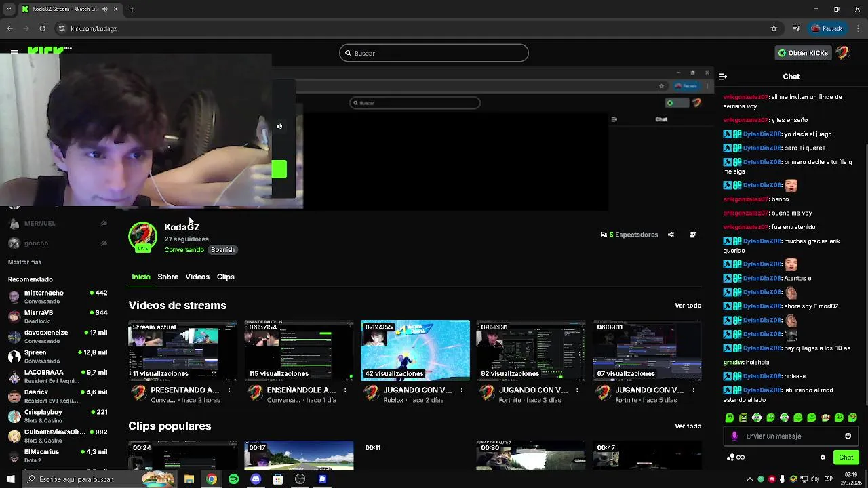Open goncho followed channel in sidebar

pyautogui.click(x=58, y=243)
